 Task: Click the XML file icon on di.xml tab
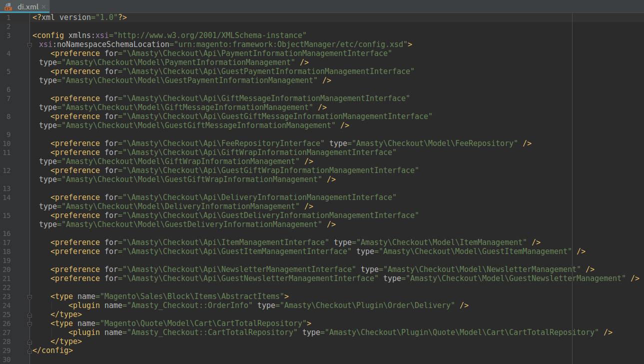pyautogui.click(x=8, y=6)
